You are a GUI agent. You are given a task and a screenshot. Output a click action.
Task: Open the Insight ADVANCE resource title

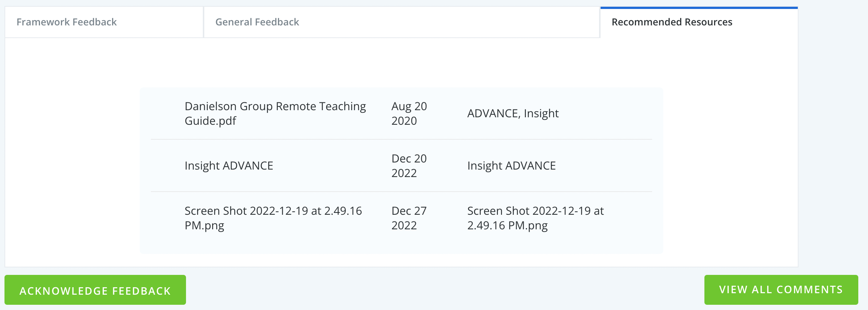tap(229, 165)
